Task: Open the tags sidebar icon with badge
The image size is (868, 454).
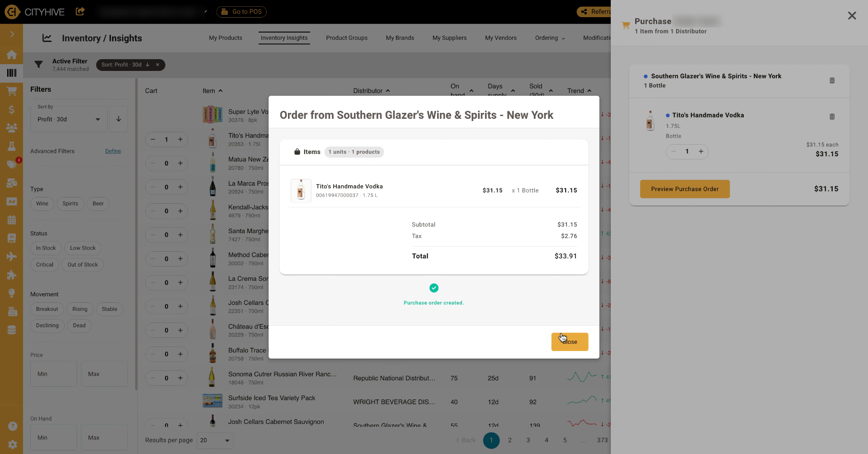Action: [12, 164]
